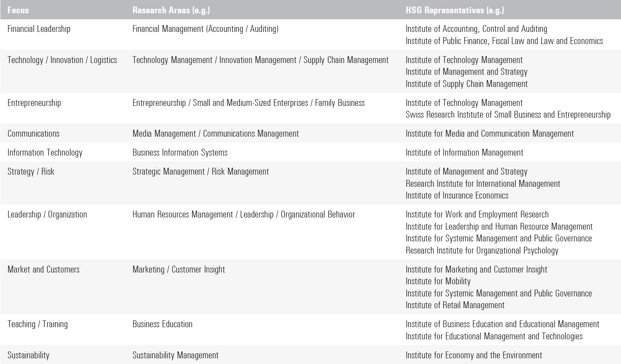Click the Focus column header
Image resolution: width=621 pixels, height=364 pixels.
(x=18, y=10)
